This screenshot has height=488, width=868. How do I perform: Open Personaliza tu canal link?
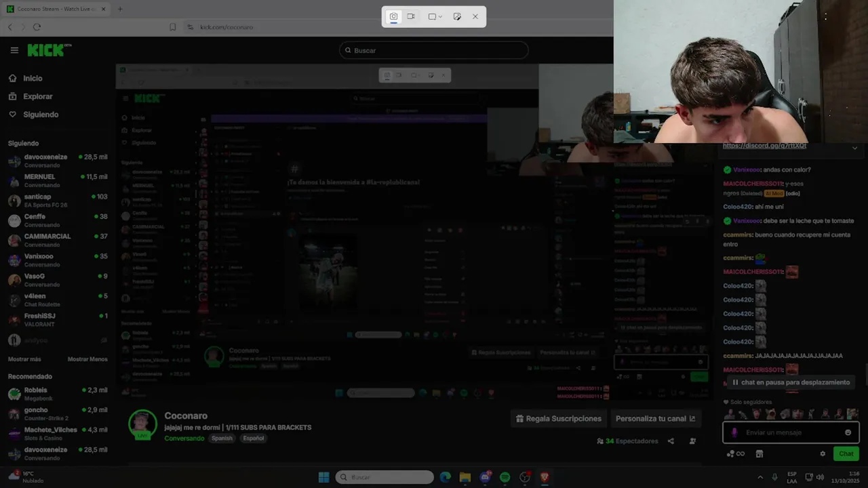(x=656, y=419)
